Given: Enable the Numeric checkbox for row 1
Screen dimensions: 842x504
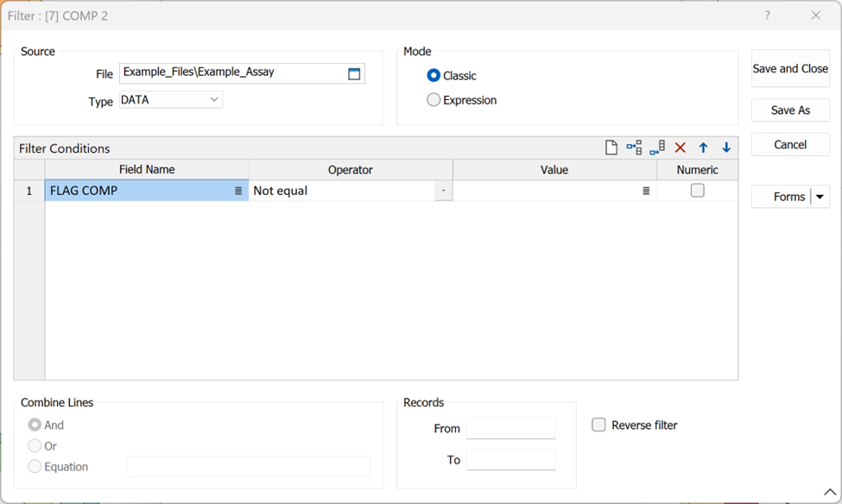Looking at the screenshot, I should pos(697,191).
